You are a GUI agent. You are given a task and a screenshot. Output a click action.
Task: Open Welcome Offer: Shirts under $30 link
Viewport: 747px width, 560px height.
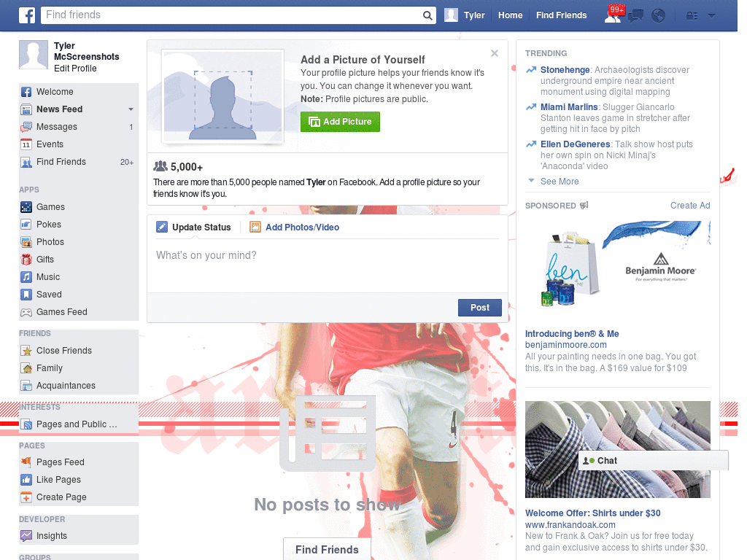point(592,513)
